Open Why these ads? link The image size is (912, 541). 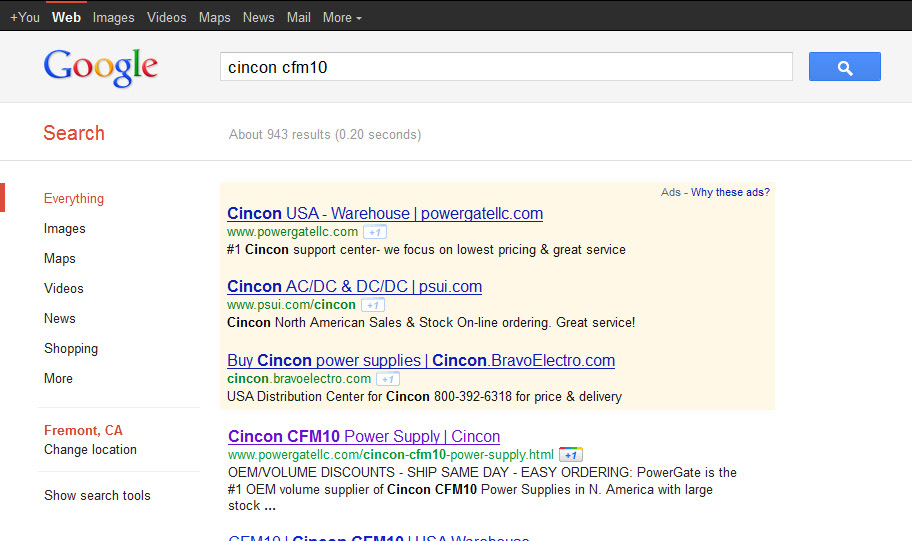[x=730, y=193]
